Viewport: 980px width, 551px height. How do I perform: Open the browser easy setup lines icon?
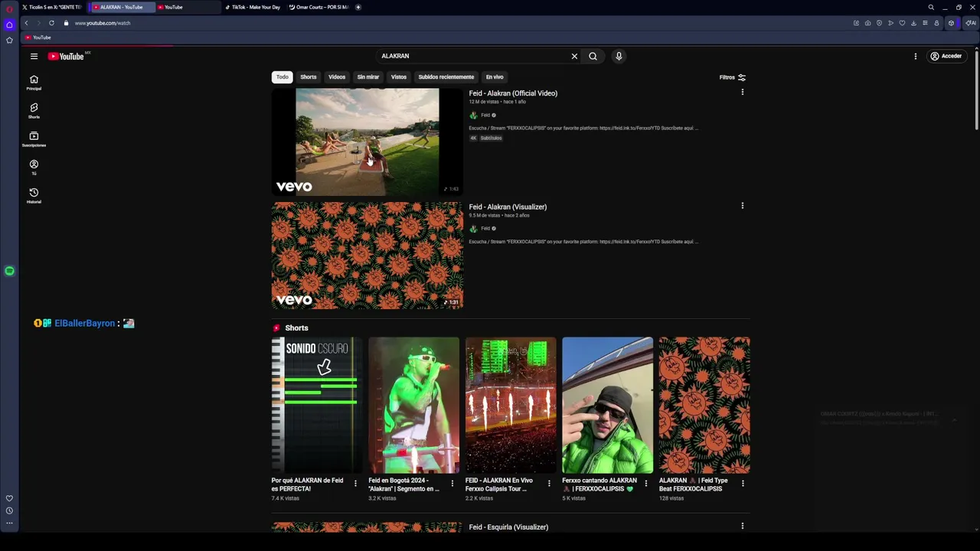coord(925,23)
